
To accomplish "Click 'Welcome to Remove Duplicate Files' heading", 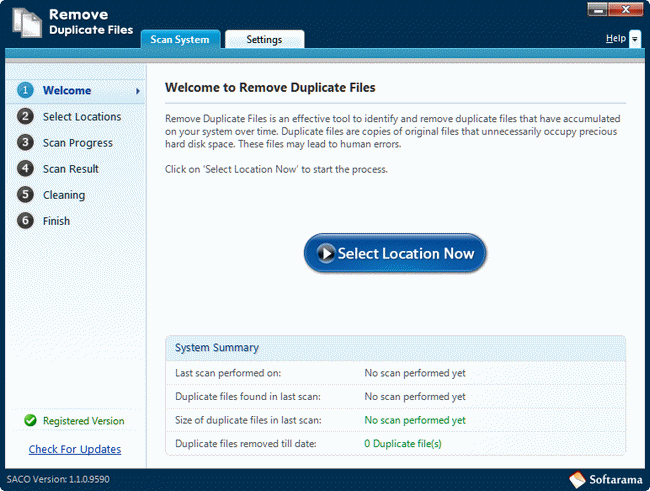I will [x=270, y=88].
